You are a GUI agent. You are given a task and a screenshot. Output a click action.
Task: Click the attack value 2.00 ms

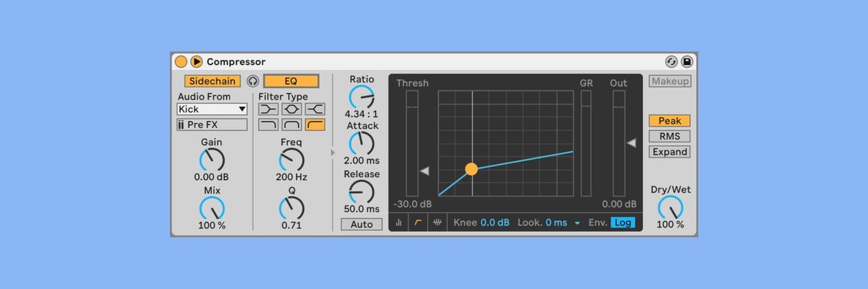coord(362,160)
